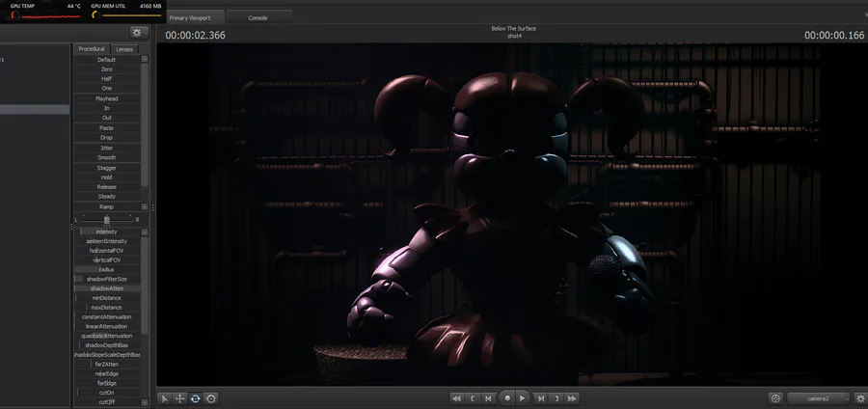The image size is (868, 409).
Task: Step forward one frame
Action: (541, 398)
